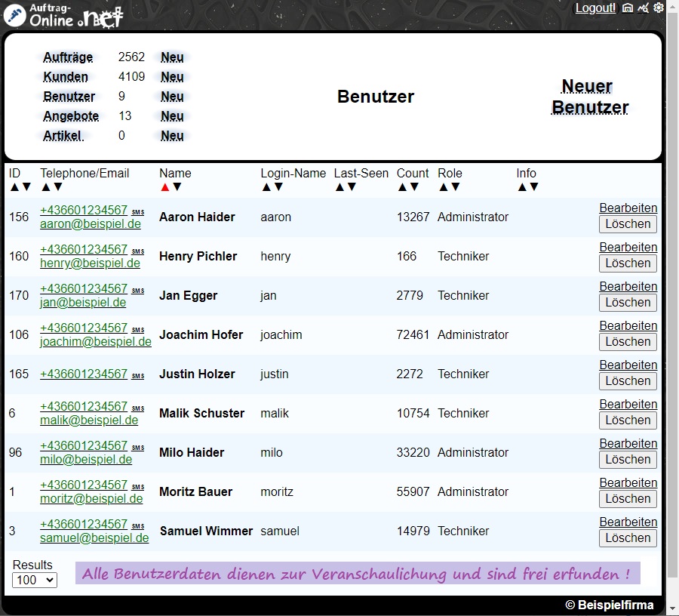Delete user Jan Egger
This screenshot has width=679, height=616.
tap(628, 303)
